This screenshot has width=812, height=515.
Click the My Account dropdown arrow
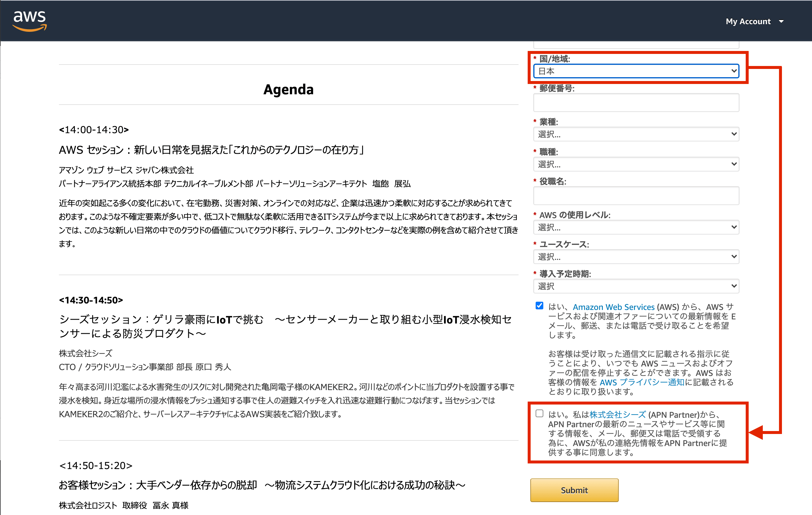coord(781,22)
